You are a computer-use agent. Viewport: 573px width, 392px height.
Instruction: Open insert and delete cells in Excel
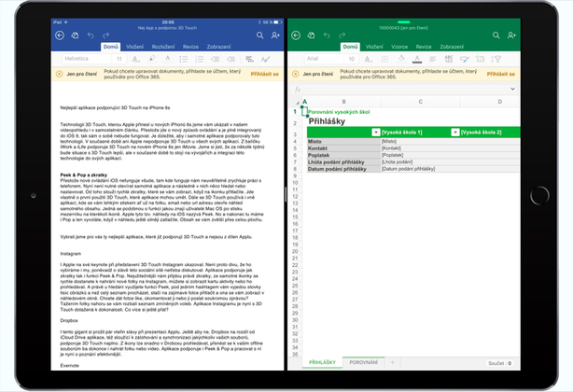tap(481, 59)
